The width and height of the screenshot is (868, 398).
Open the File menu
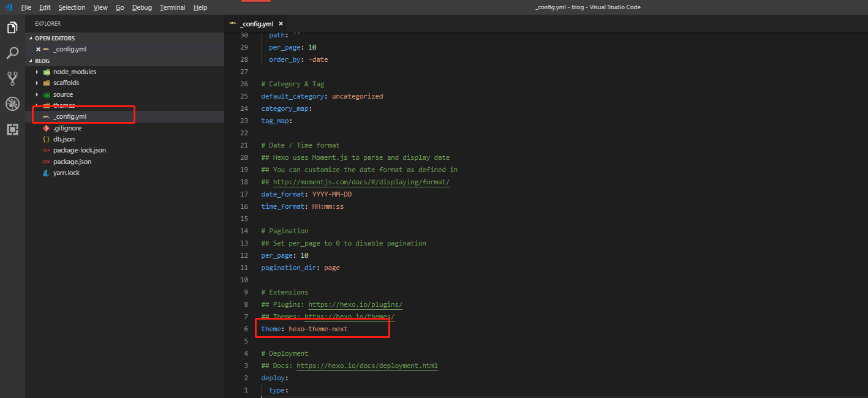tap(26, 7)
